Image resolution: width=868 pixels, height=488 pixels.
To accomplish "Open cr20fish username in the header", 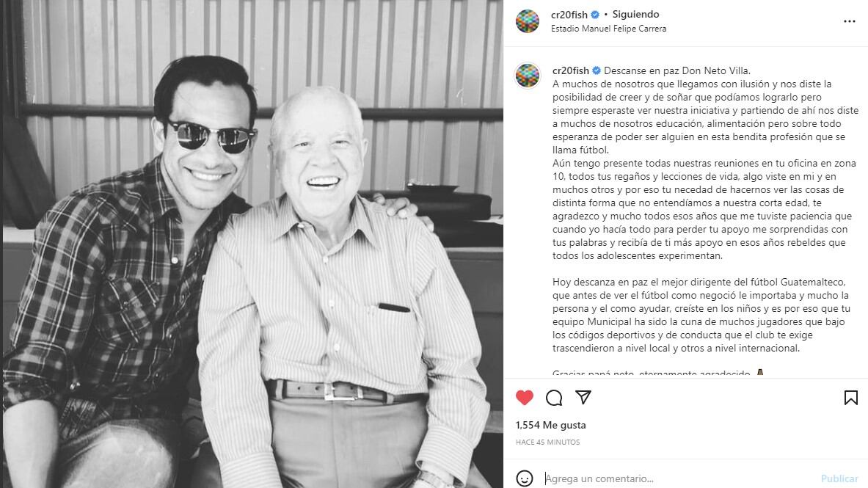I will point(569,15).
